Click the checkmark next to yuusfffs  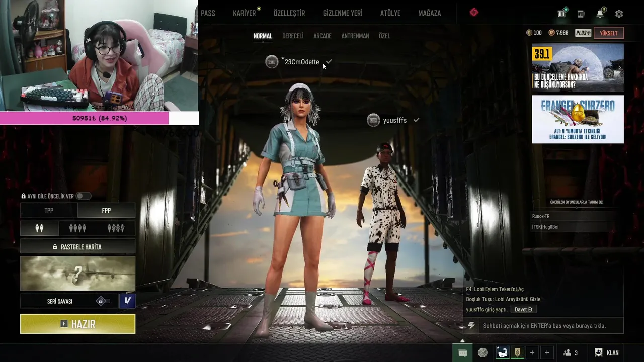[x=416, y=120]
